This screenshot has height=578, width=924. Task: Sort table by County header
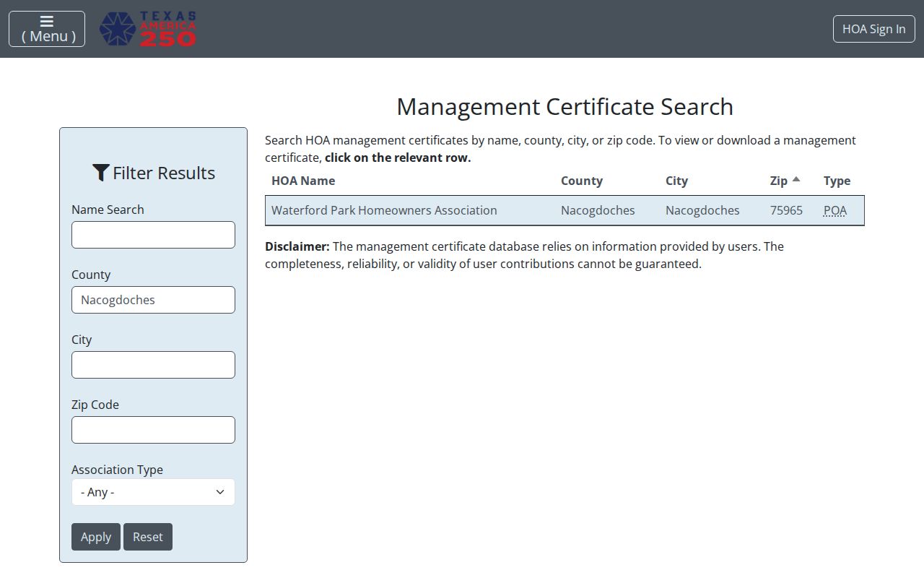tap(582, 181)
